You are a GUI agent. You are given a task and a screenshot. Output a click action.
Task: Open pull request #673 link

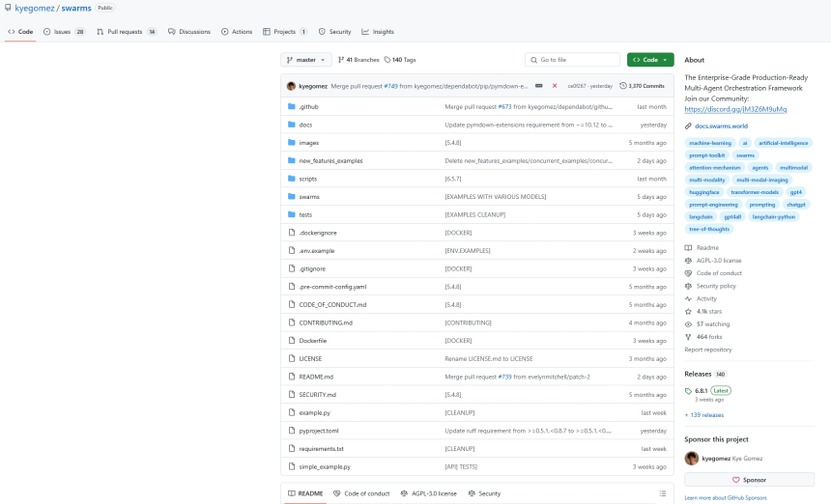504,107
